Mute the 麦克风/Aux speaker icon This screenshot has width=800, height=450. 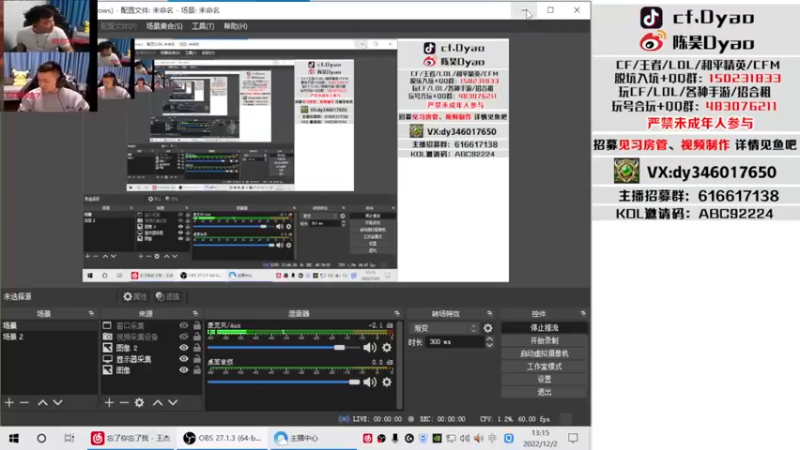pos(369,347)
